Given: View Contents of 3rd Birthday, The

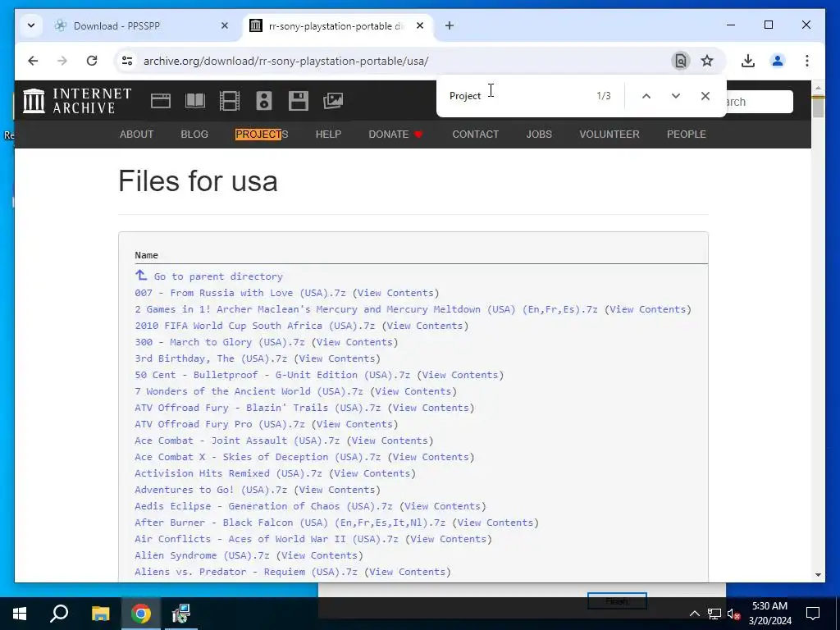Looking at the screenshot, I should pyautogui.click(x=336, y=358).
